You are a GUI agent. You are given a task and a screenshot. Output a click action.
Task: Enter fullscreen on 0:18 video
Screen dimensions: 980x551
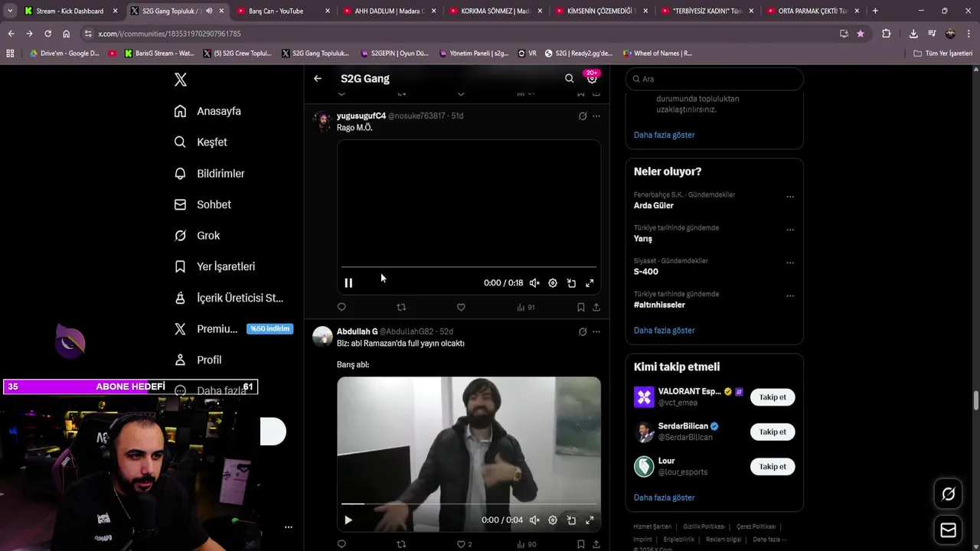click(x=590, y=283)
